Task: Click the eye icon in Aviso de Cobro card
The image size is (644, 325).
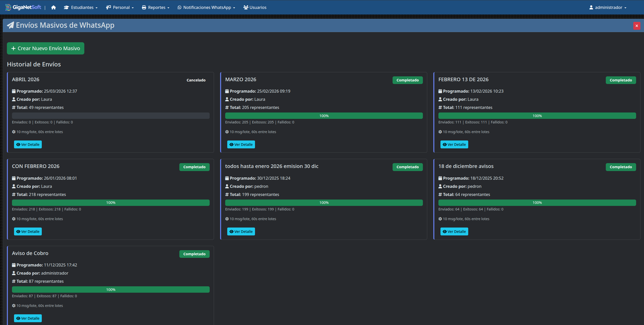Action: tap(18, 318)
